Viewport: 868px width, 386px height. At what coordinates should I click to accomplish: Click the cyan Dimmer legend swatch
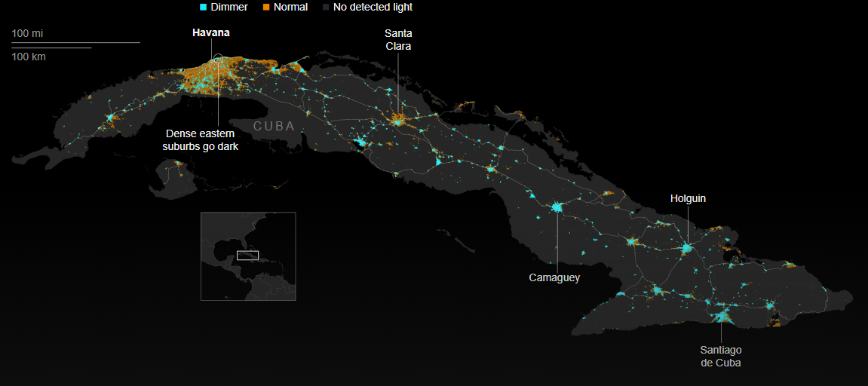click(203, 7)
